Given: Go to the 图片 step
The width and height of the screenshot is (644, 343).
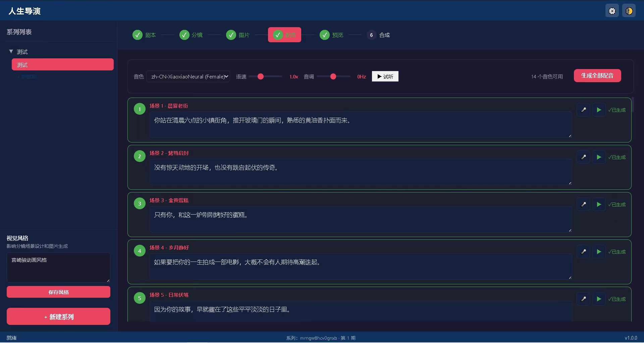Looking at the screenshot, I should [x=237, y=35].
